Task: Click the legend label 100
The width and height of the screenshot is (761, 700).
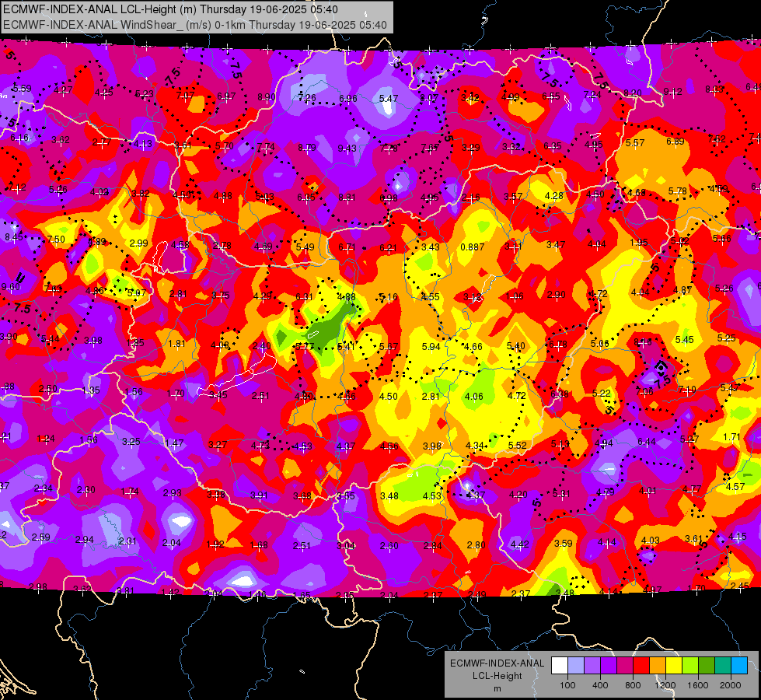Action: click(567, 685)
